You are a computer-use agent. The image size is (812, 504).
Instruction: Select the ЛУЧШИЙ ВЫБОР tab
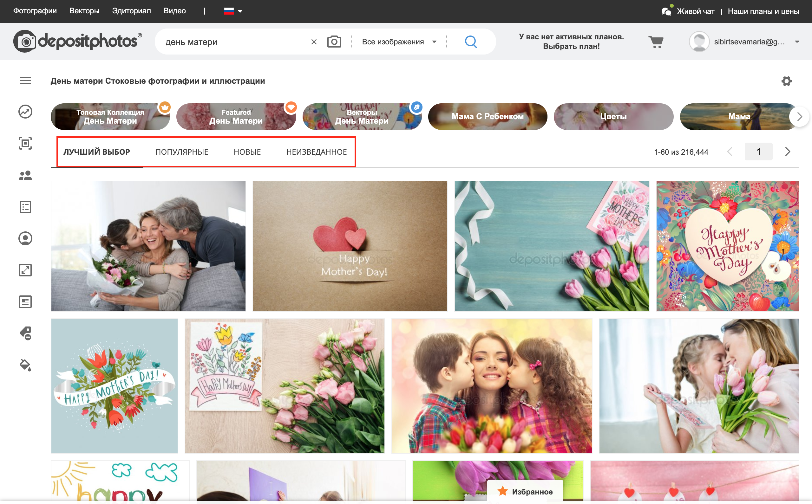coord(97,152)
